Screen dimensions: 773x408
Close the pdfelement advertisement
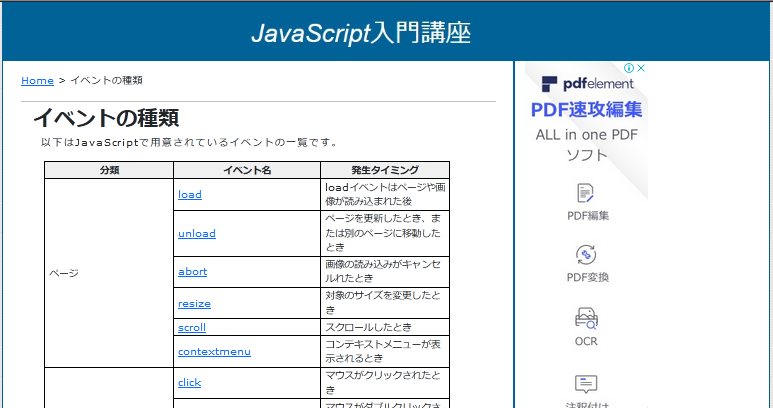tap(640, 68)
